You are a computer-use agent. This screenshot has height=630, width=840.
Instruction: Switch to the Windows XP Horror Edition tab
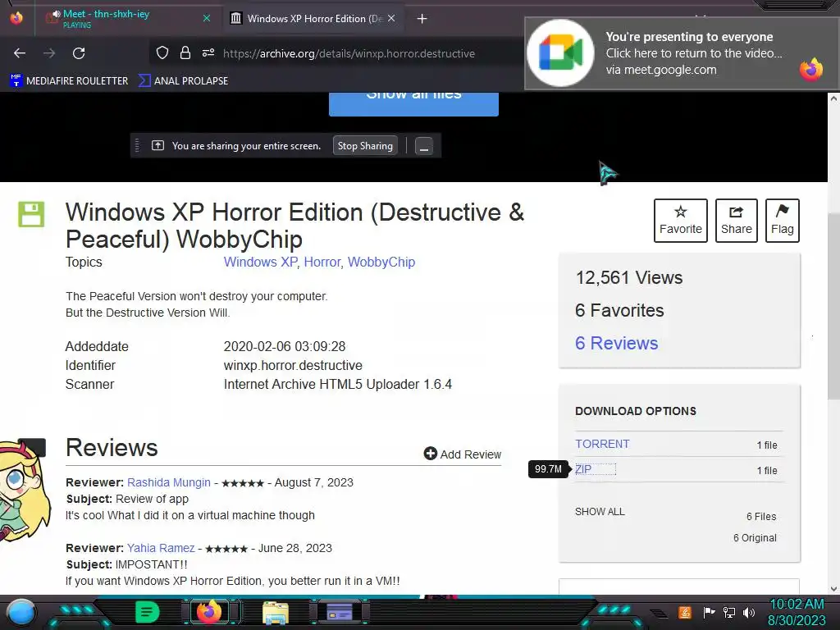click(313, 19)
